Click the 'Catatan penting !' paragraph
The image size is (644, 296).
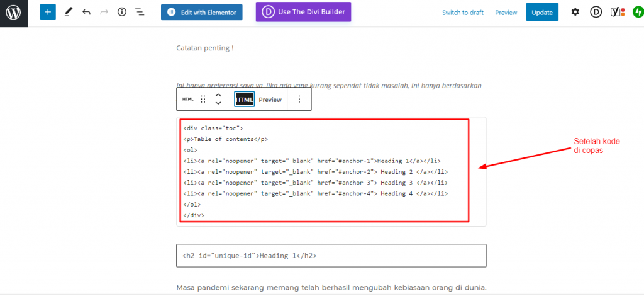[x=205, y=48]
